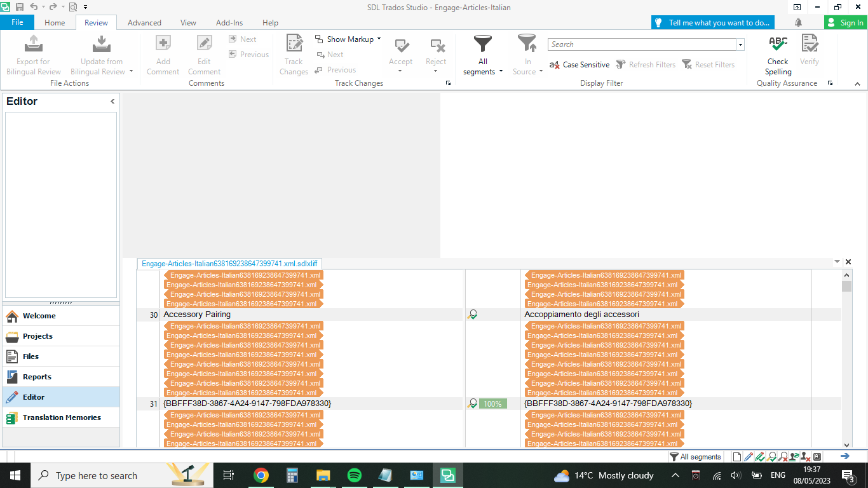Select the Review ribbon tab
Screen dimensions: 868x488
pos(96,22)
